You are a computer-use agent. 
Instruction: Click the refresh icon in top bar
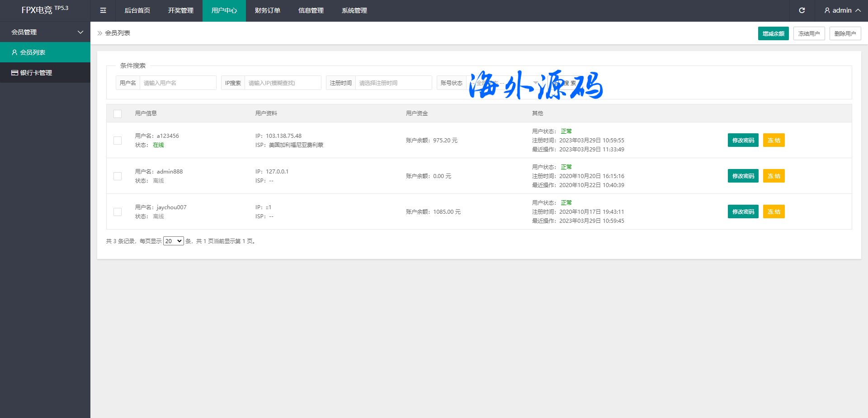click(802, 10)
